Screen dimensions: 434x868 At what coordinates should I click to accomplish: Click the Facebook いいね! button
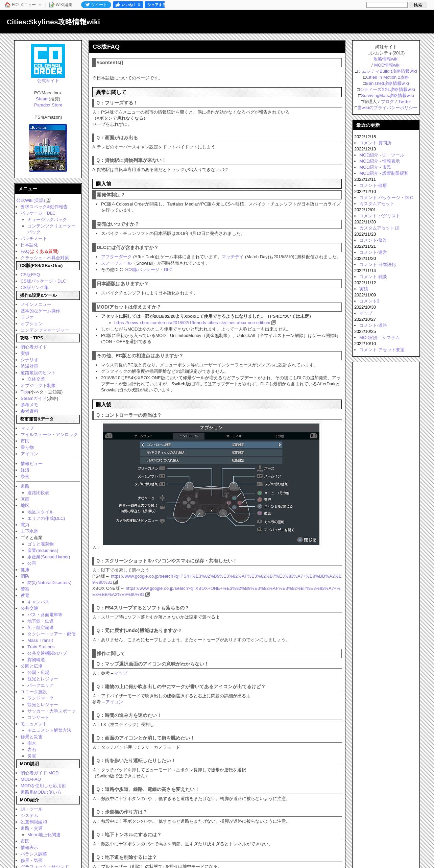[128, 5]
